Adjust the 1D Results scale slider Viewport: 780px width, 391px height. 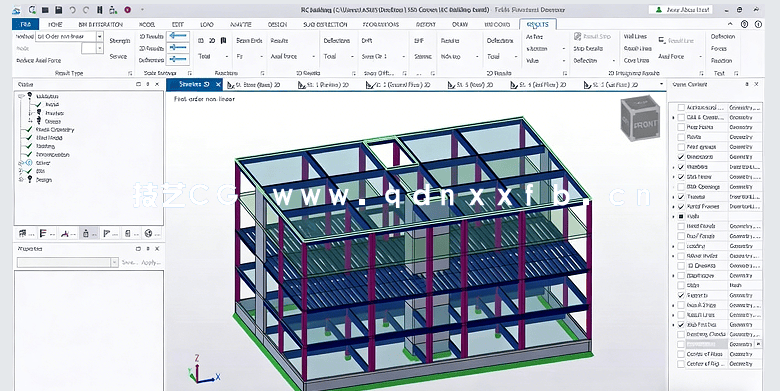(x=177, y=36)
